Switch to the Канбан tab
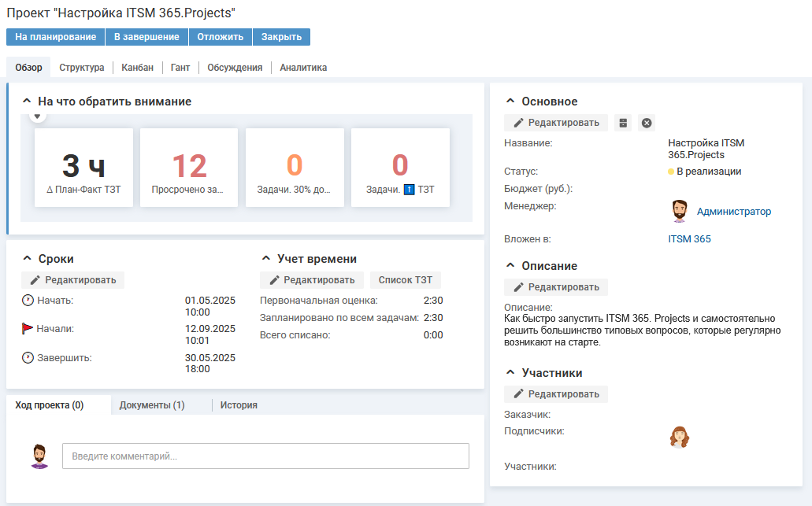The image size is (812, 506). tap(137, 68)
